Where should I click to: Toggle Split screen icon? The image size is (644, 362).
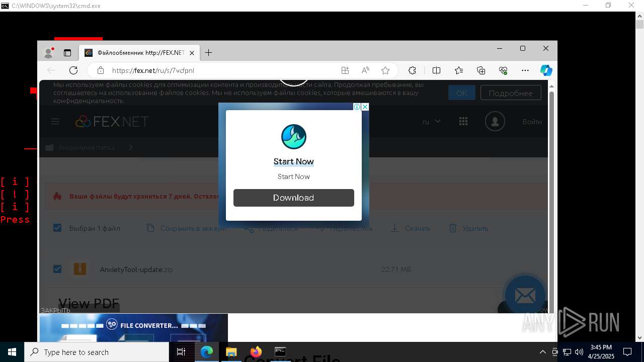pyautogui.click(x=437, y=70)
